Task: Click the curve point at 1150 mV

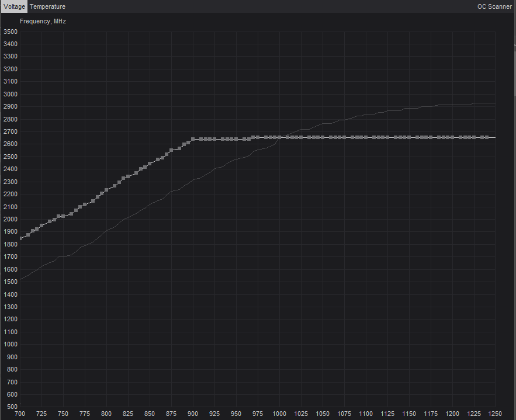Action: click(409, 137)
